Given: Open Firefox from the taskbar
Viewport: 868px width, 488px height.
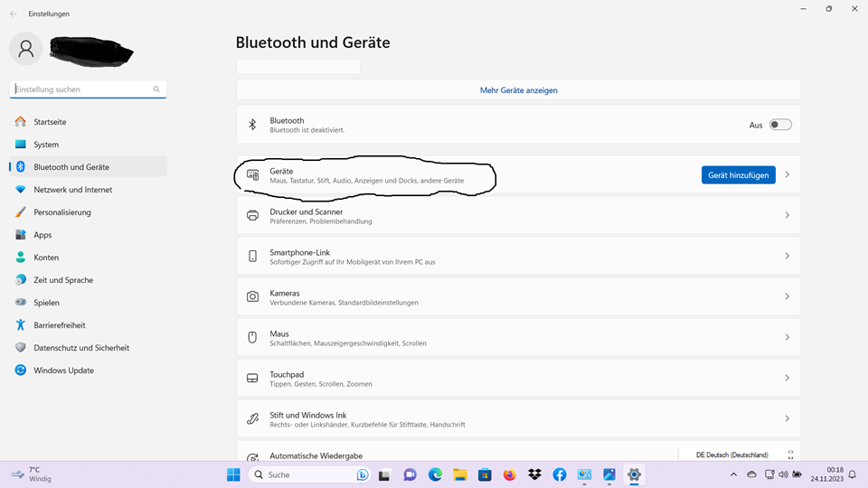Looking at the screenshot, I should [x=509, y=474].
